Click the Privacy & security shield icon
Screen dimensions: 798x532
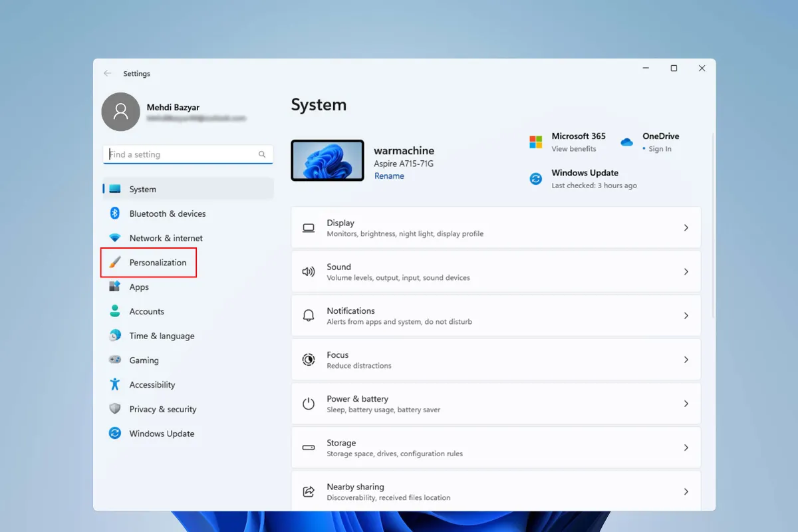pyautogui.click(x=114, y=409)
